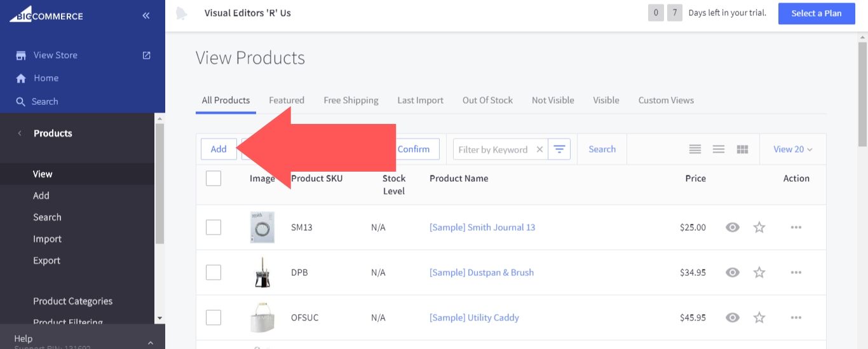The image size is (868, 349).
Task: Open the Utility Caddy product link
Action: [474, 317]
